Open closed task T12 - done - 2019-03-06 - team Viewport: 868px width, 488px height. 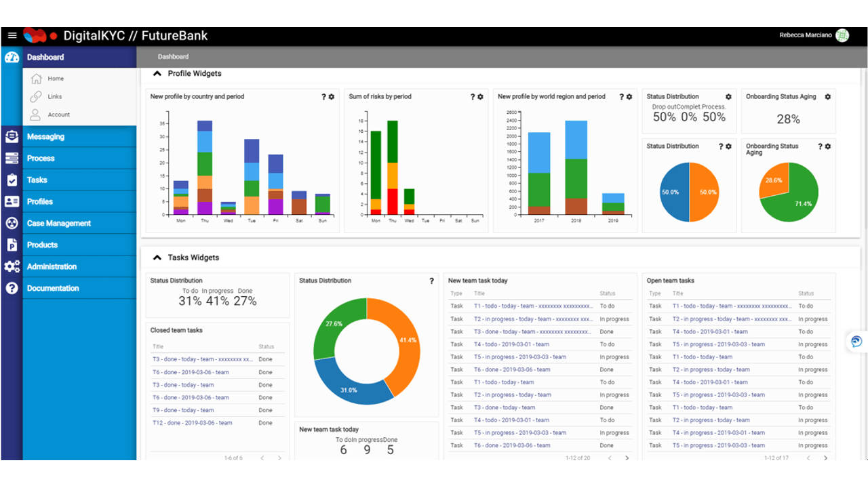[x=193, y=423]
